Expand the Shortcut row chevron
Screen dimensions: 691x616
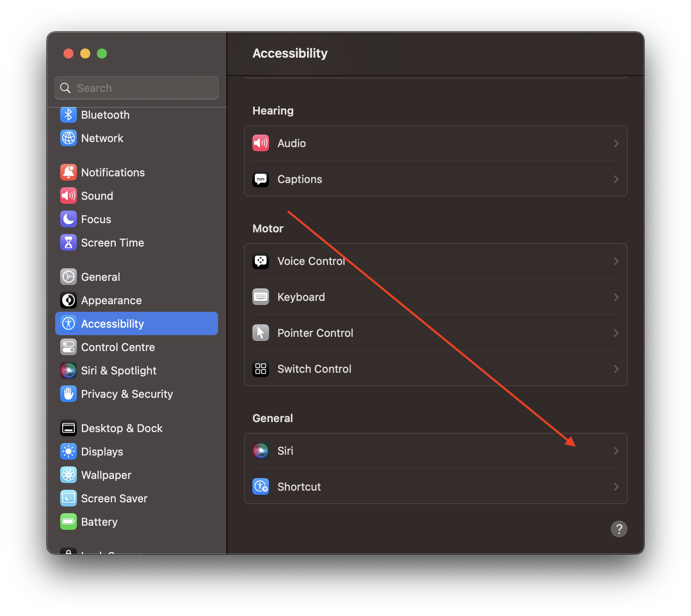coord(616,487)
